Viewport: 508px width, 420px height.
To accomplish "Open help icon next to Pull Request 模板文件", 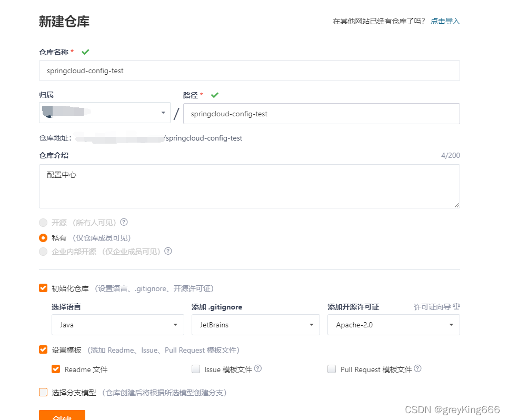I will pos(417,368).
